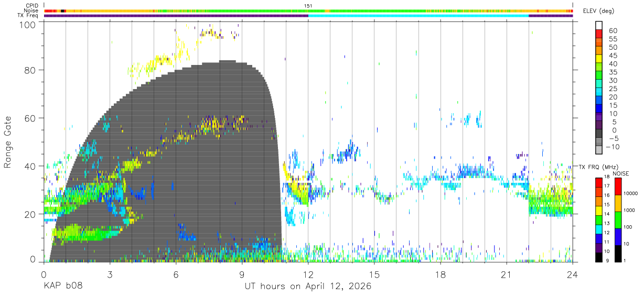Select hour 12 on the UT time axis
The image size is (644, 297).
pyautogui.click(x=308, y=274)
